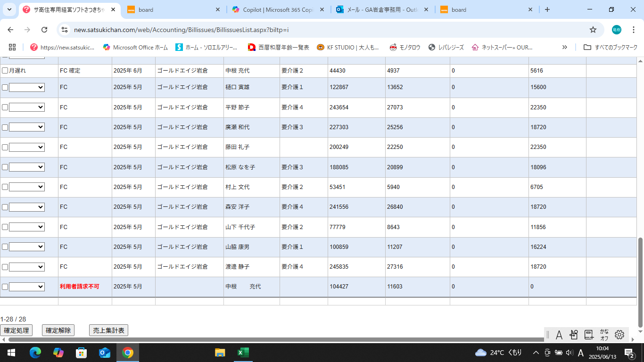Open File Explorer in taskbar

(220, 353)
